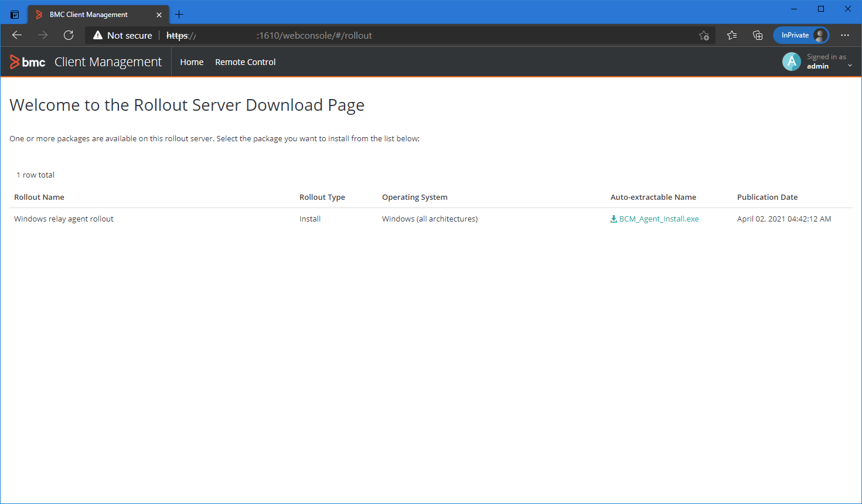Open a new browser tab
The width and height of the screenshot is (862, 504).
179,15
